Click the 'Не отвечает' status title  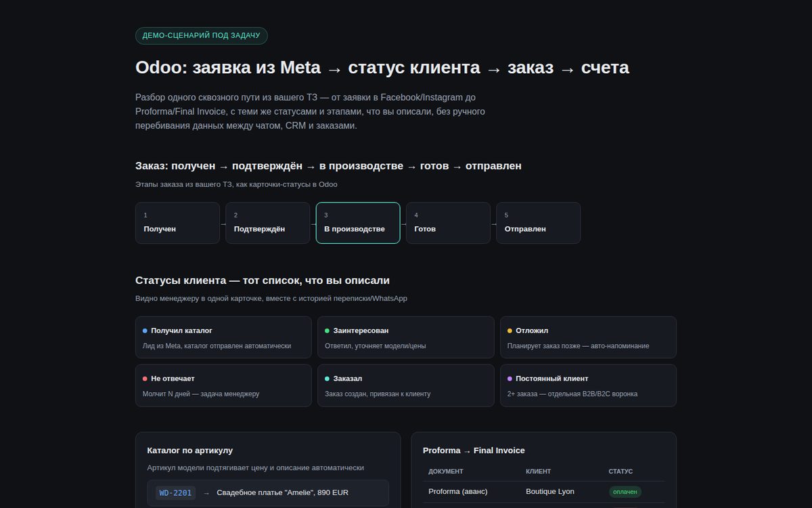click(x=173, y=379)
